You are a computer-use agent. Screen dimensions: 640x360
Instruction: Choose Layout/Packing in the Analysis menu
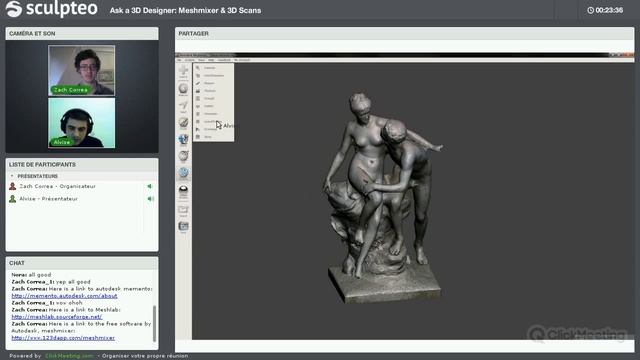click(x=213, y=122)
